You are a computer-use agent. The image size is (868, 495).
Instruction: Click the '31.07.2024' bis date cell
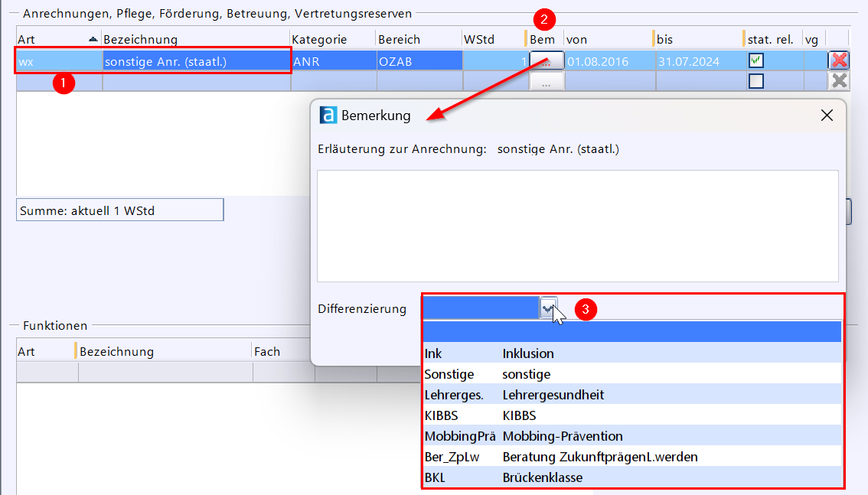click(700, 61)
